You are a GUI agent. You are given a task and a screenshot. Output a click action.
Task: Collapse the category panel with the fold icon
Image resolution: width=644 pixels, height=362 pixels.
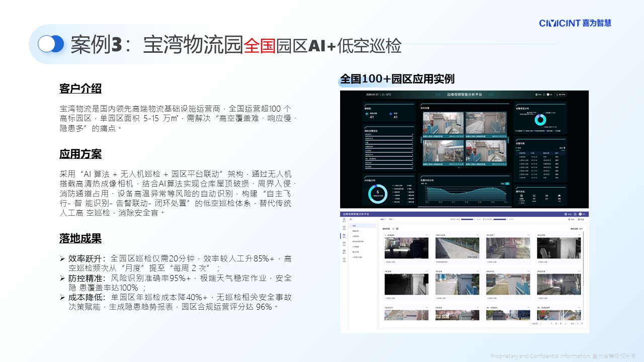tap(351, 220)
